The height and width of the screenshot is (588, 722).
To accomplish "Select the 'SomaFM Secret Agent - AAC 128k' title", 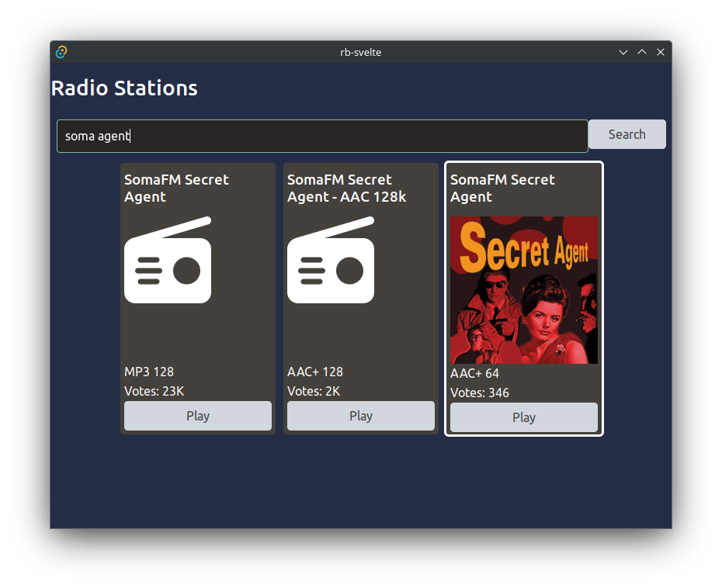I will coord(346,188).
